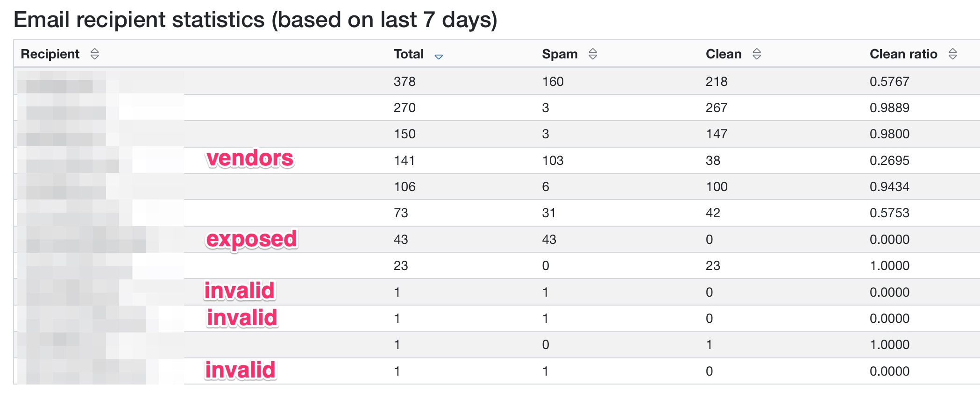Screen dimensions: 980x399
Task: Select the last invalid recipient row
Action: pos(497,371)
